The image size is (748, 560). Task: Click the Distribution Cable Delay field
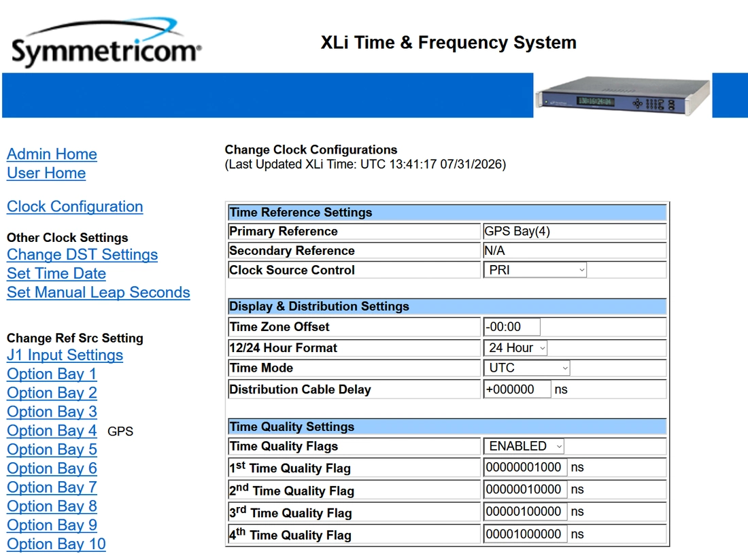[x=517, y=389]
